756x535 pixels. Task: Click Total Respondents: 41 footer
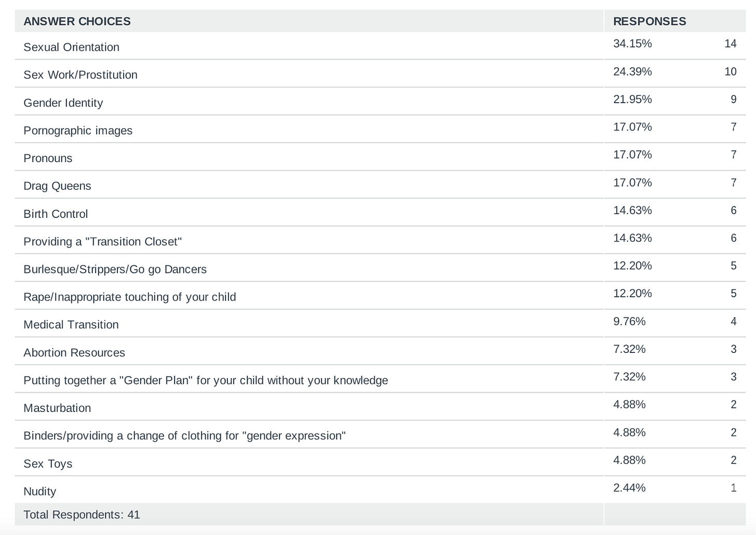coord(82,515)
